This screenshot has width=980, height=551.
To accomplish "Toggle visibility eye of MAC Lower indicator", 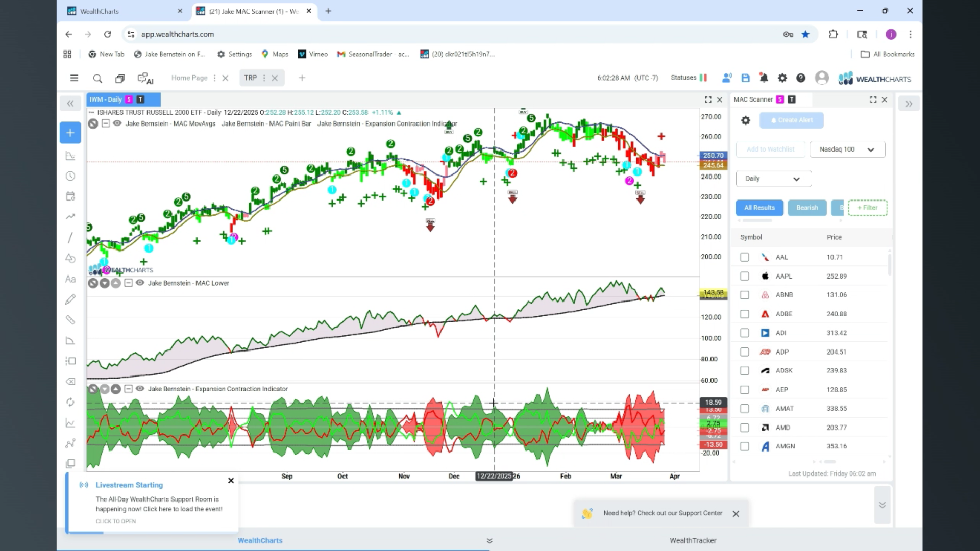I will [x=140, y=283].
